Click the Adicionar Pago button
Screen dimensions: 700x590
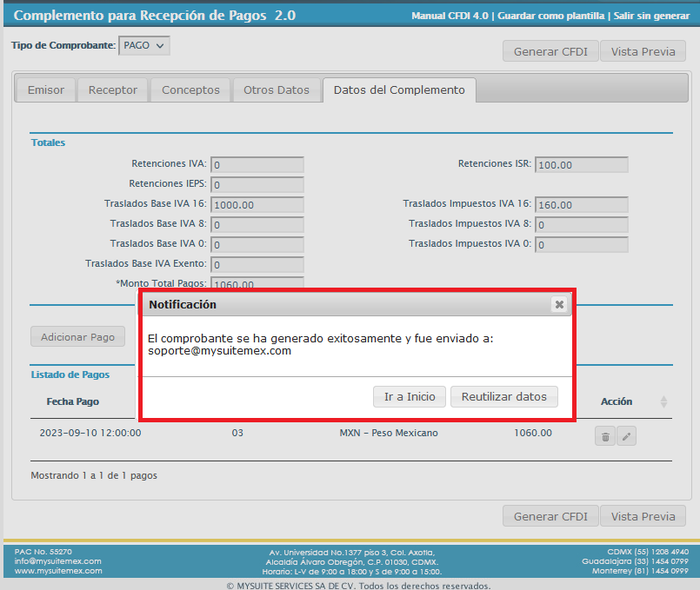[x=78, y=336]
